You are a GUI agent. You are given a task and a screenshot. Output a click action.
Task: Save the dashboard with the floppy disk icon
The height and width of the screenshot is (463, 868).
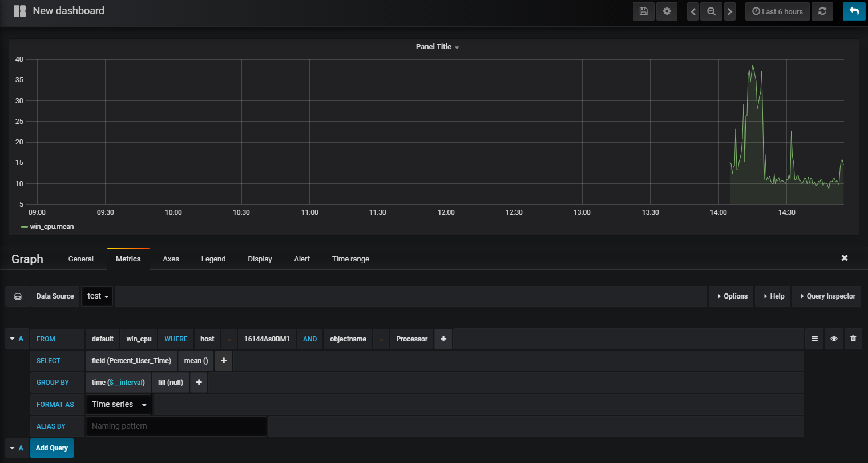tap(644, 11)
